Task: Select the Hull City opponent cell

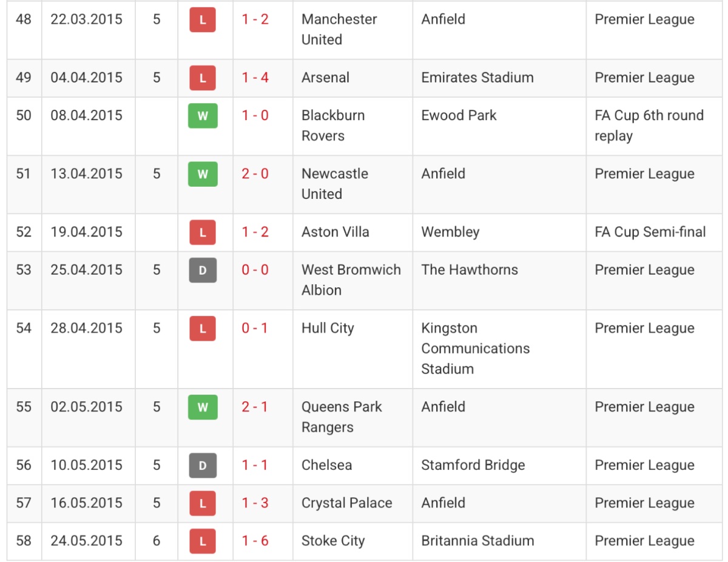Action: coord(353,349)
